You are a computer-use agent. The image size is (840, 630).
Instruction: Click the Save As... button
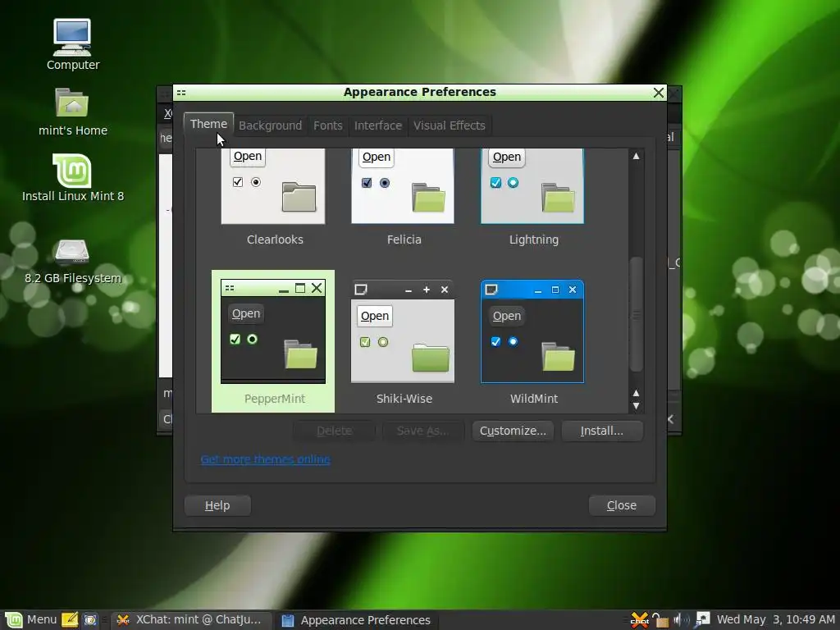422,431
